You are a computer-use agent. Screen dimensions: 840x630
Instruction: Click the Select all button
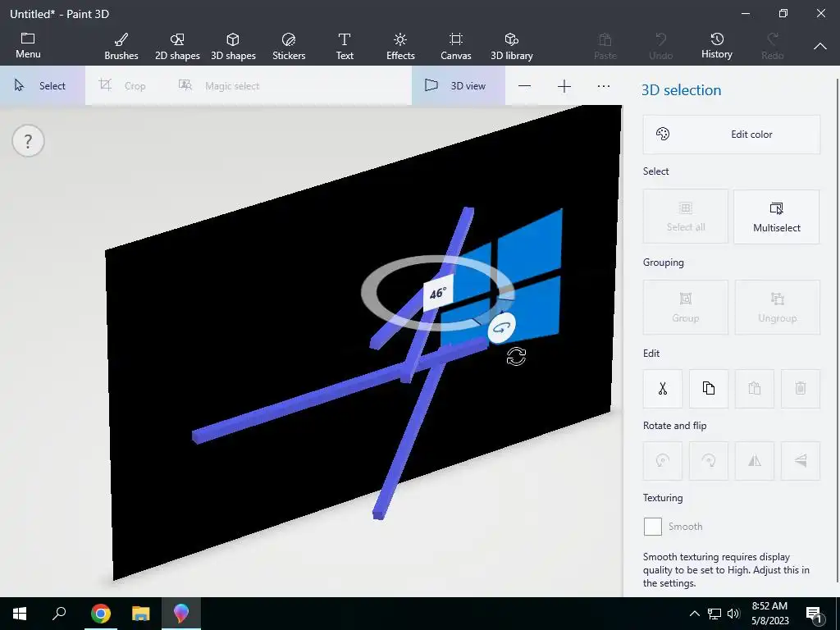tap(686, 217)
